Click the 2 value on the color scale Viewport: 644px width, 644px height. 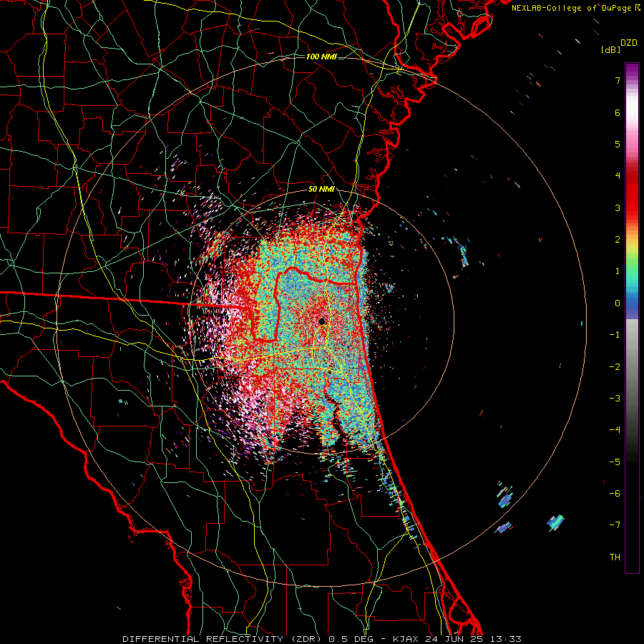point(618,240)
